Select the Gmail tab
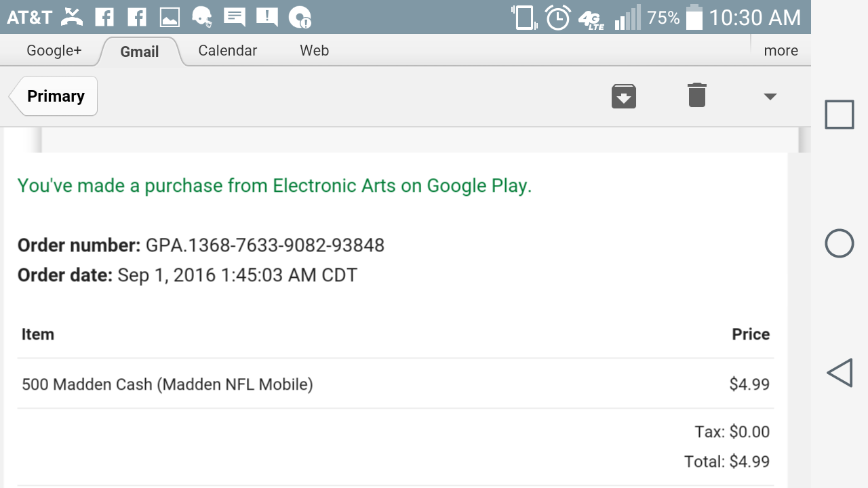The height and width of the screenshot is (488, 868). coord(140,52)
